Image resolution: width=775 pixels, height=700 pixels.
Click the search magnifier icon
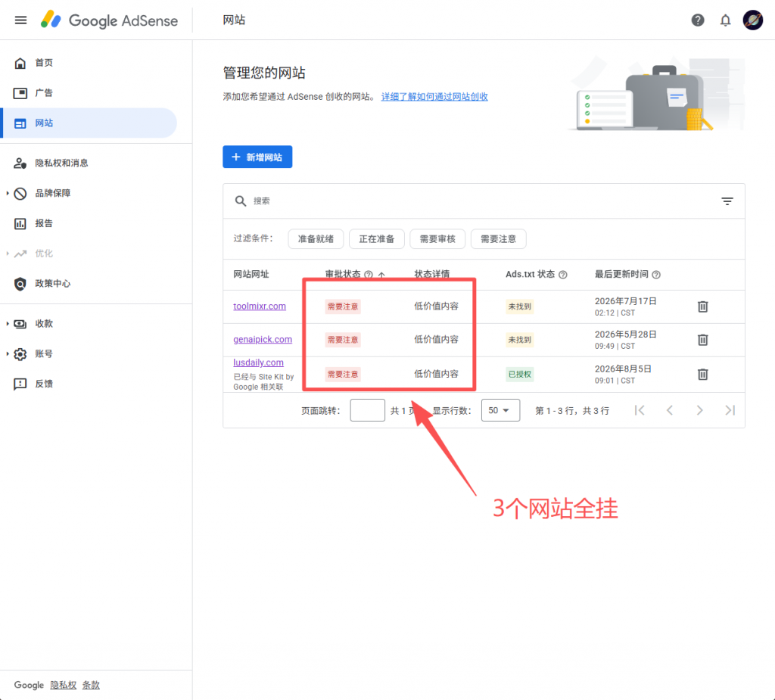[241, 201]
